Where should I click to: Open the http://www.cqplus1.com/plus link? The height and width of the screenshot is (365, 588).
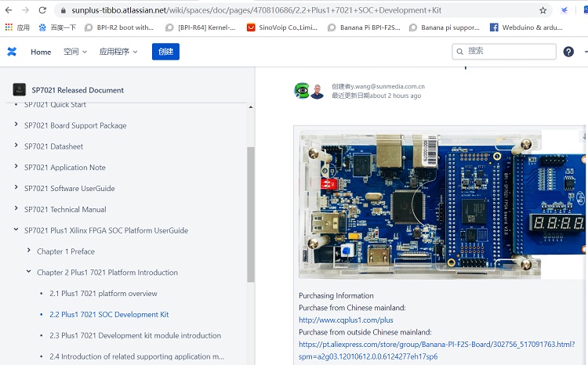[x=346, y=320]
